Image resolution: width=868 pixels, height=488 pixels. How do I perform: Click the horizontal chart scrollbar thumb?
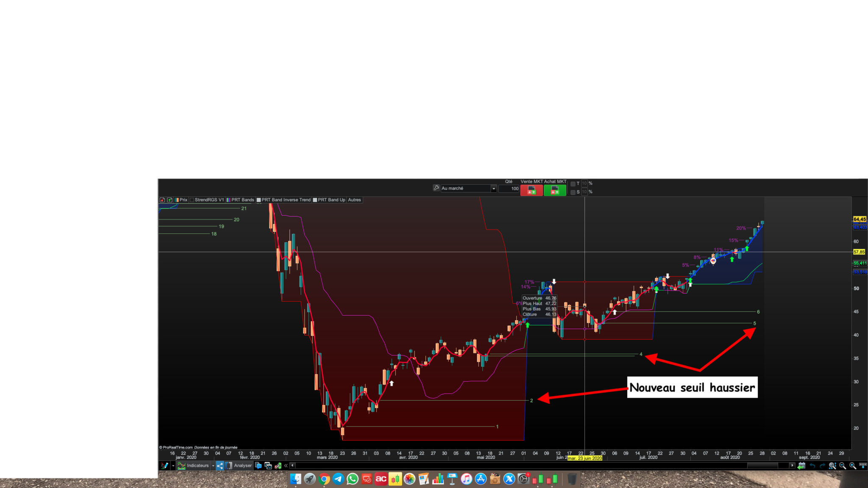pos(762,466)
